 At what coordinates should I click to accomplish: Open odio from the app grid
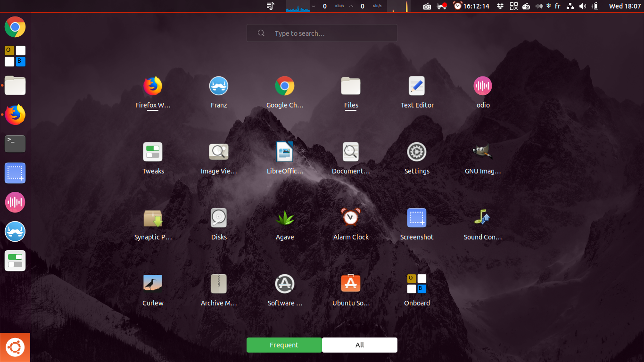click(483, 92)
